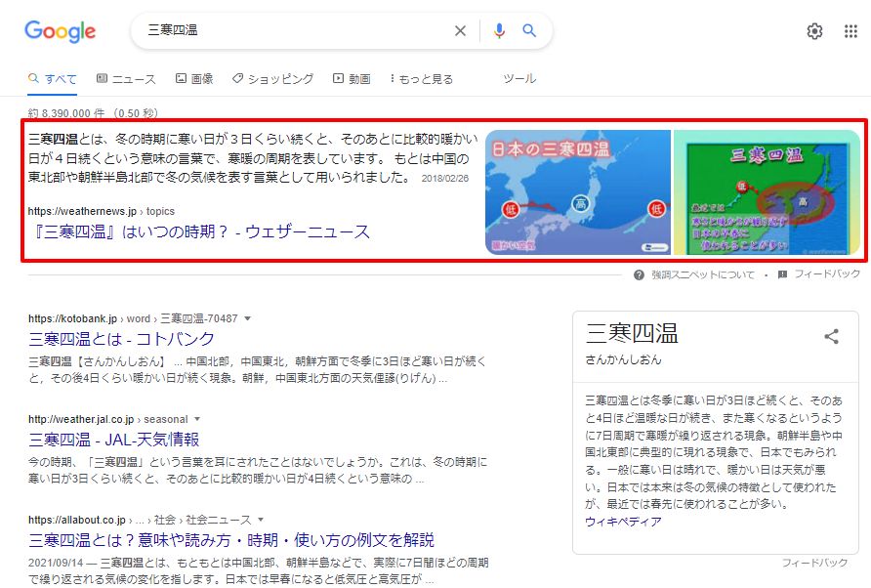The width and height of the screenshot is (871, 588).
Task: Open 強調スニペットについて link
Action: click(703, 275)
